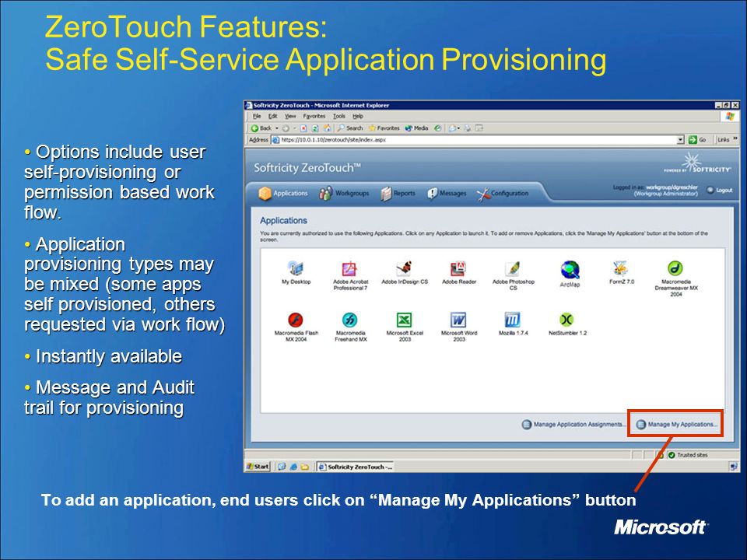This screenshot has width=747, height=560.
Task: Launch Macromedia Dreamweaver MX 2004 icon
Action: pyautogui.click(x=675, y=269)
